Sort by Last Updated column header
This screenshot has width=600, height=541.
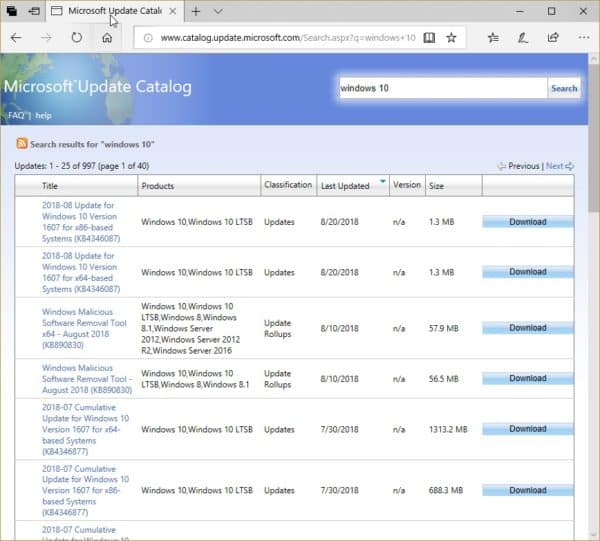pos(345,186)
